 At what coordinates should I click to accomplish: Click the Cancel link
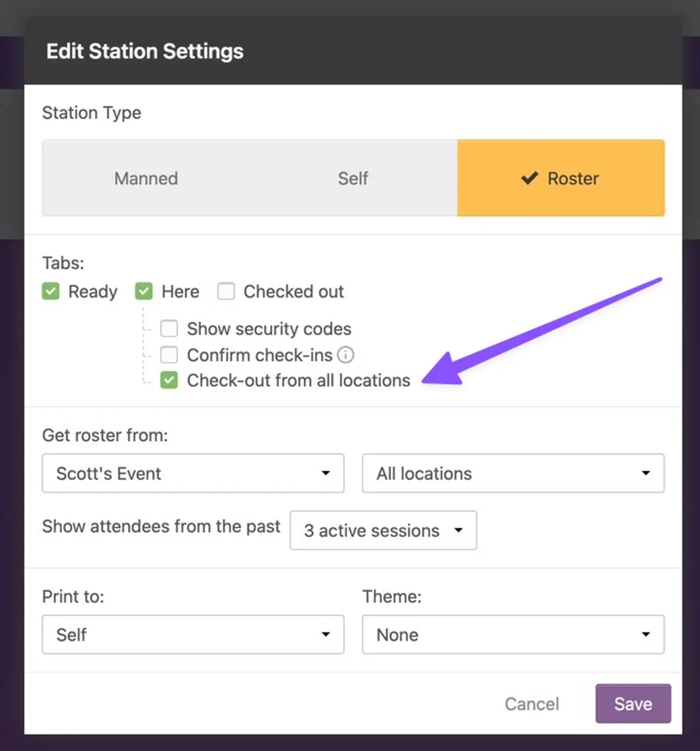tap(531, 704)
